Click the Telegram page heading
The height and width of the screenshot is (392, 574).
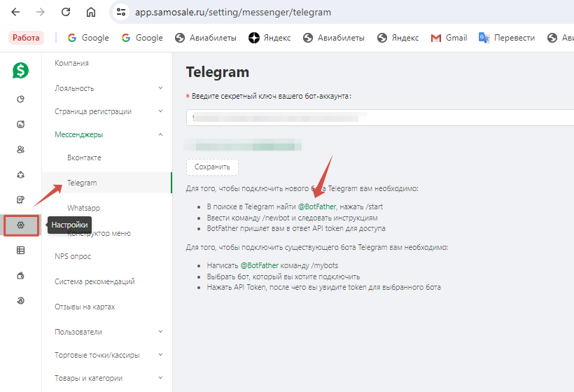218,72
